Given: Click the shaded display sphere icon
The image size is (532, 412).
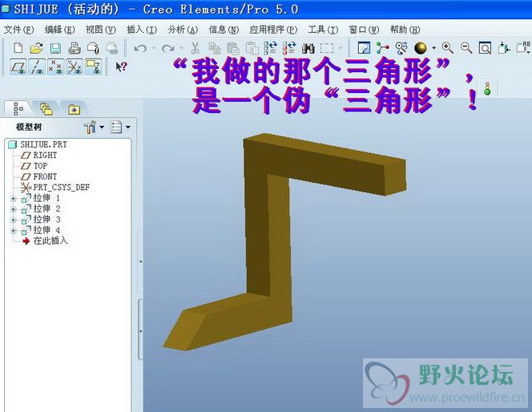Looking at the screenshot, I should click(x=421, y=48).
